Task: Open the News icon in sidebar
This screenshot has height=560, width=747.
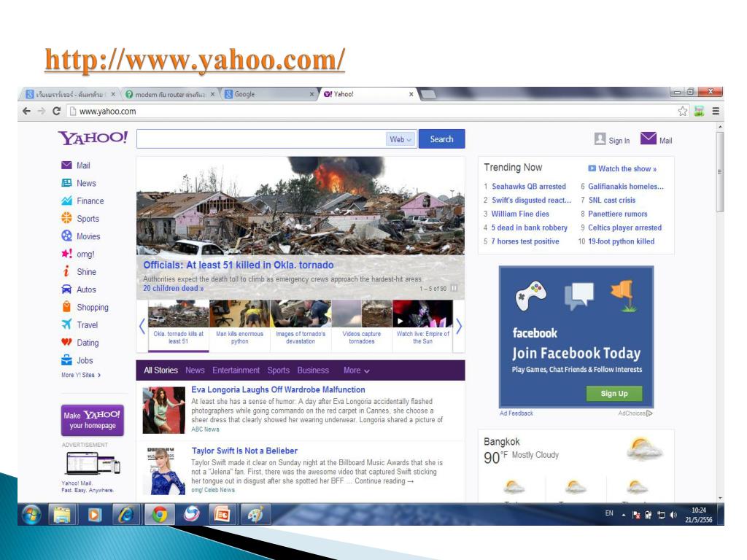Action: 66,183
